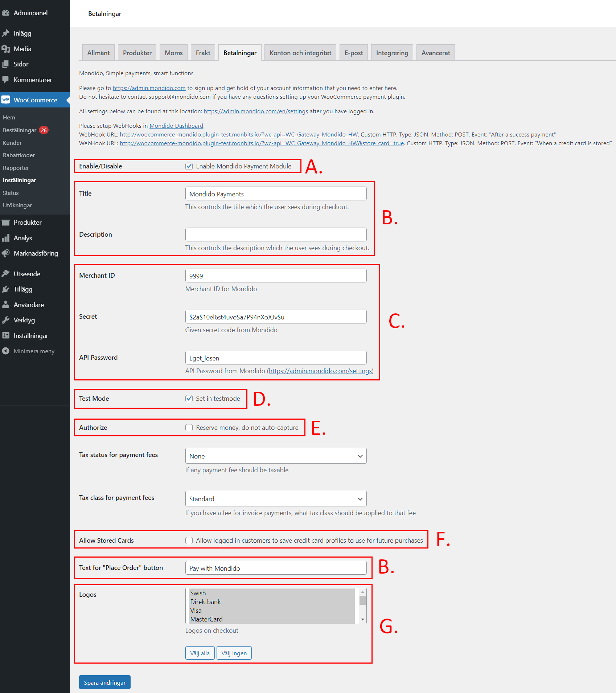
Task: Click the empty Description input field
Action: [276, 235]
